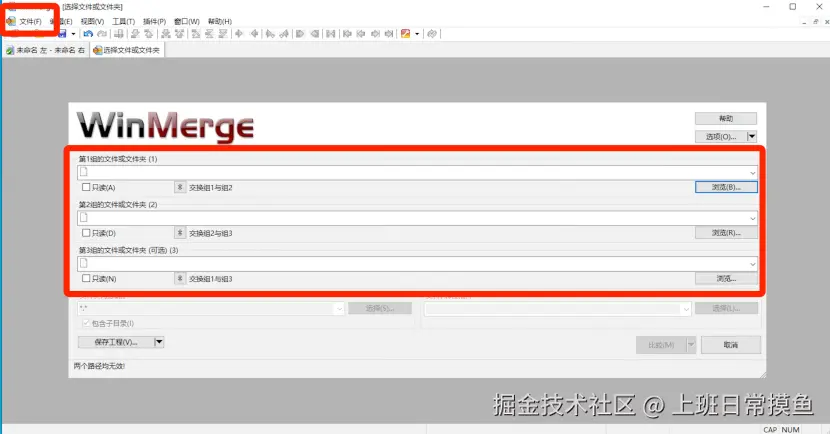
Task: Click the swap icon labeled 交换组2与组3
Action: pos(180,233)
